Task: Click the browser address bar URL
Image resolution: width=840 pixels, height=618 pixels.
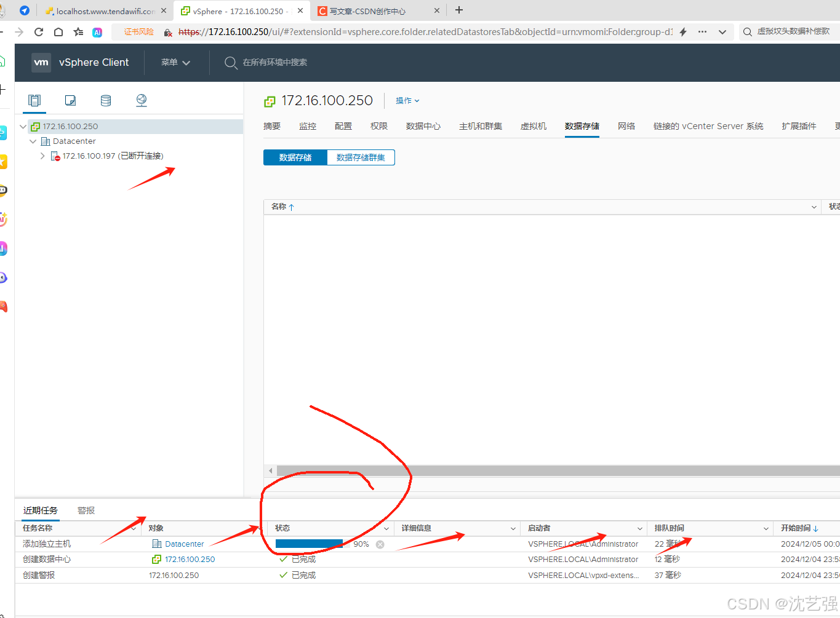Action: point(425,32)
